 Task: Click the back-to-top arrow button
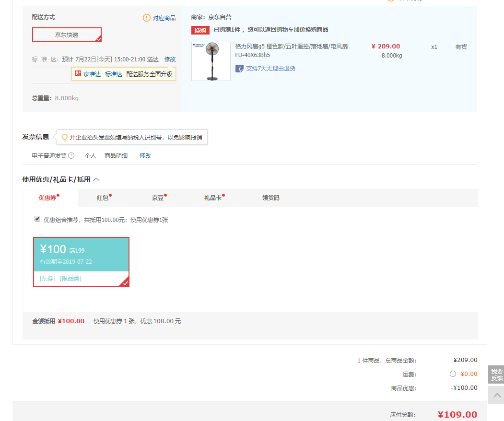tap(496, 395)
